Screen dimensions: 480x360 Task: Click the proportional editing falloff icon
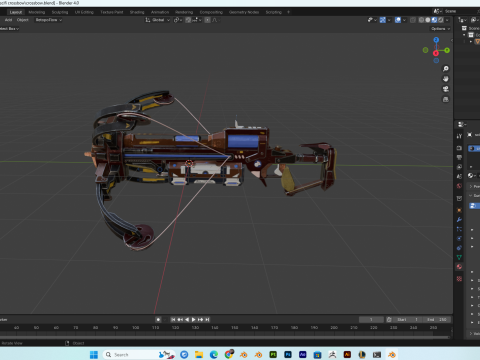click(x=215, y=20)
